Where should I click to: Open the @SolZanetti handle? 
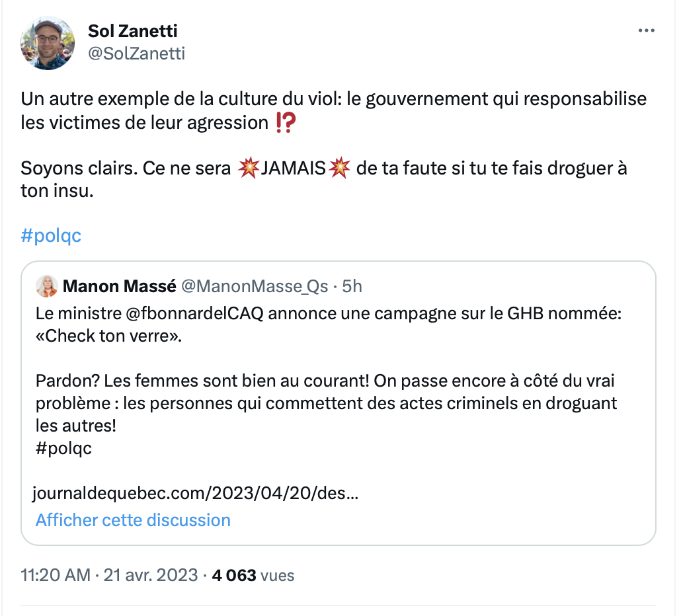click(136, 54)
